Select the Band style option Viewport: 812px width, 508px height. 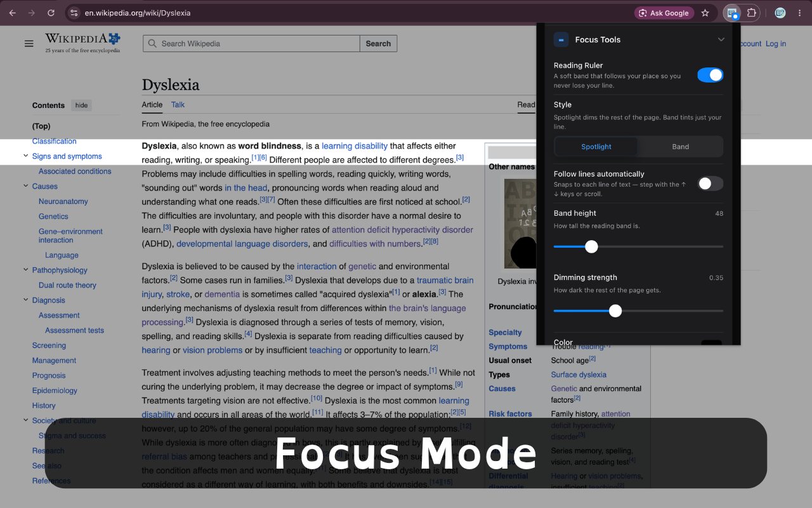680,147
